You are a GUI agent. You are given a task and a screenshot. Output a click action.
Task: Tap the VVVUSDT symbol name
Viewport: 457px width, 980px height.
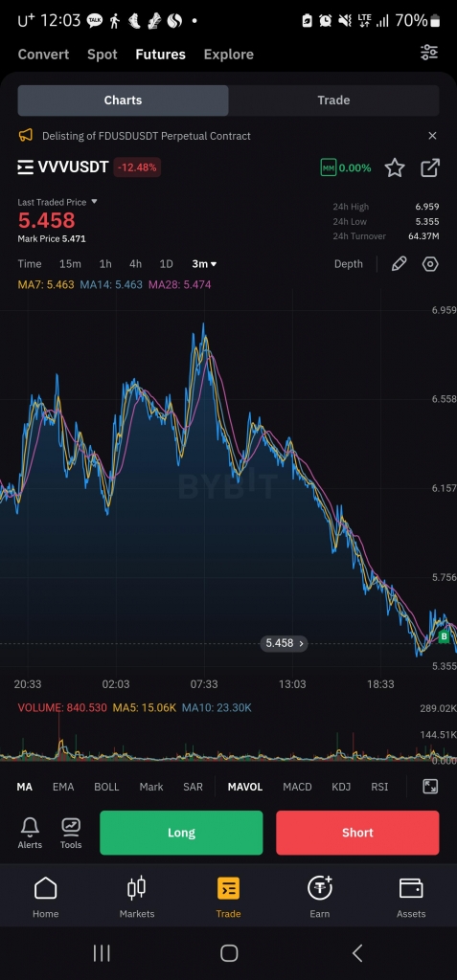(73, 167)
